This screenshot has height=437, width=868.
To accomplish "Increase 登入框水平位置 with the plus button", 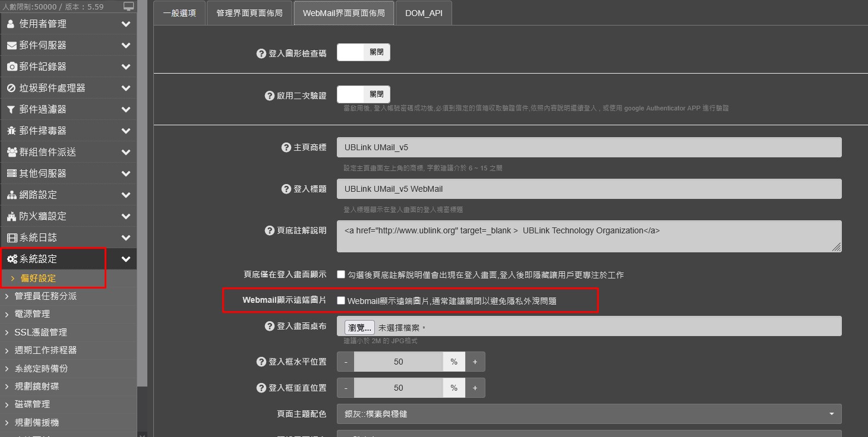I will 475,362.
